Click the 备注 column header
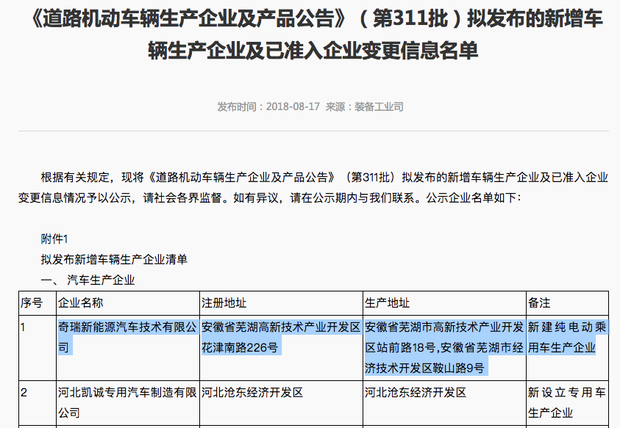This screenshot has width=620, height=428. pyautogui.click(x=540, y=301)
